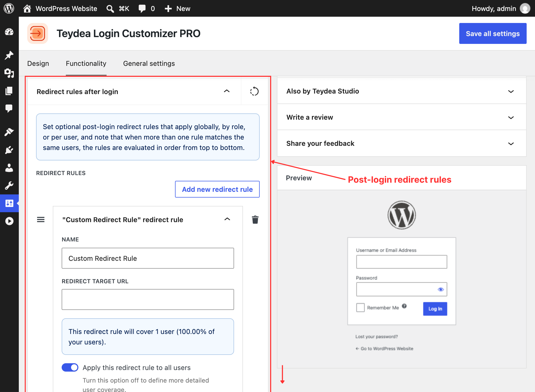This screenshot has width=535, height=392.
Task: Click Save all settings button
Action: (493, 33)
